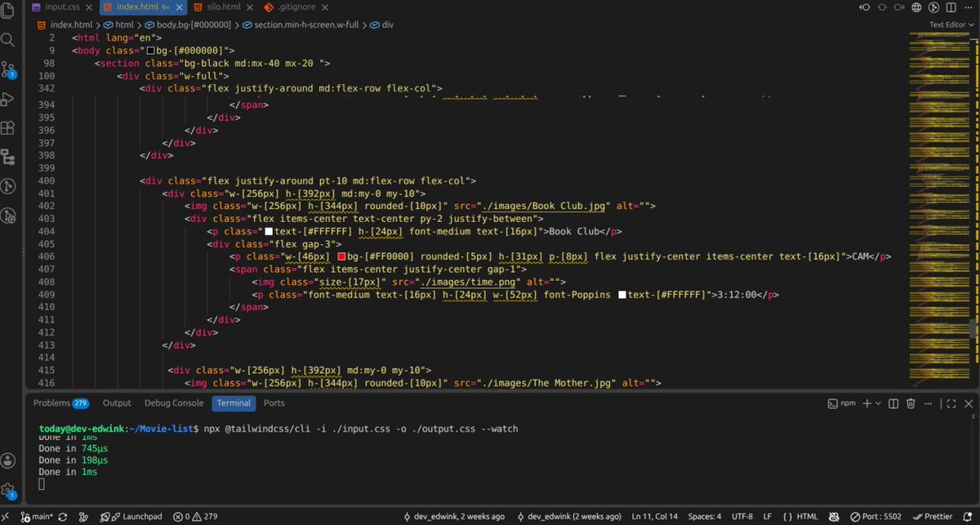Change the UTF-8 encoding setting
Screen dimensions: 980x525
[x=742, y=517]
